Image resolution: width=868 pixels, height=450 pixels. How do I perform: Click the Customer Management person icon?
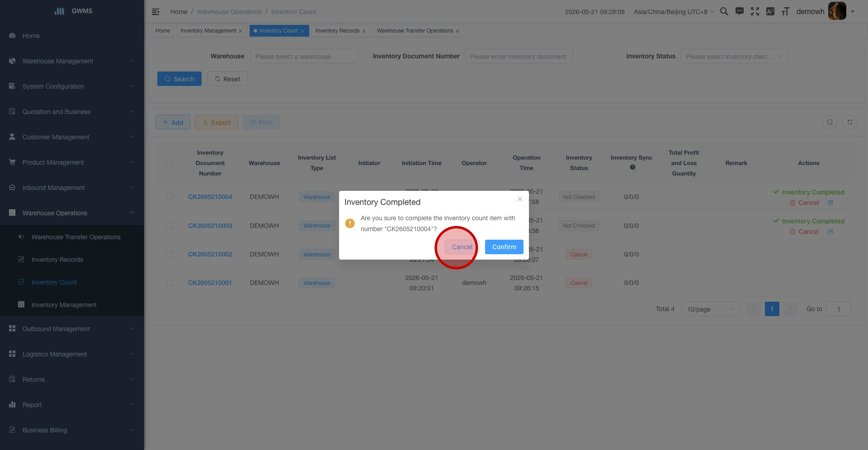12,137
